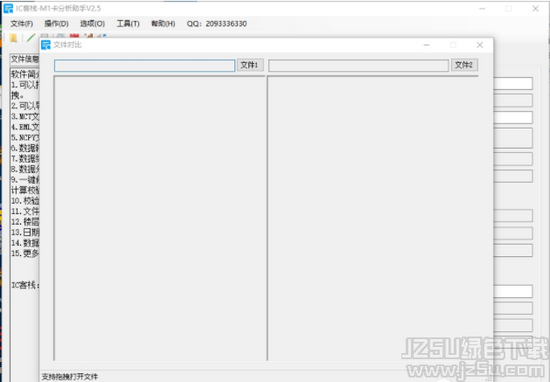Open the 选项(O) menu
This screenshot has height=382, width=550.
pyautogui.click(x=92, y=24)
